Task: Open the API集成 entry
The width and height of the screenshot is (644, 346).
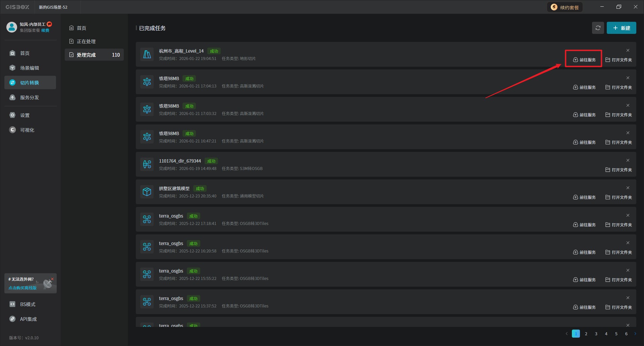Action: (28, 319)
